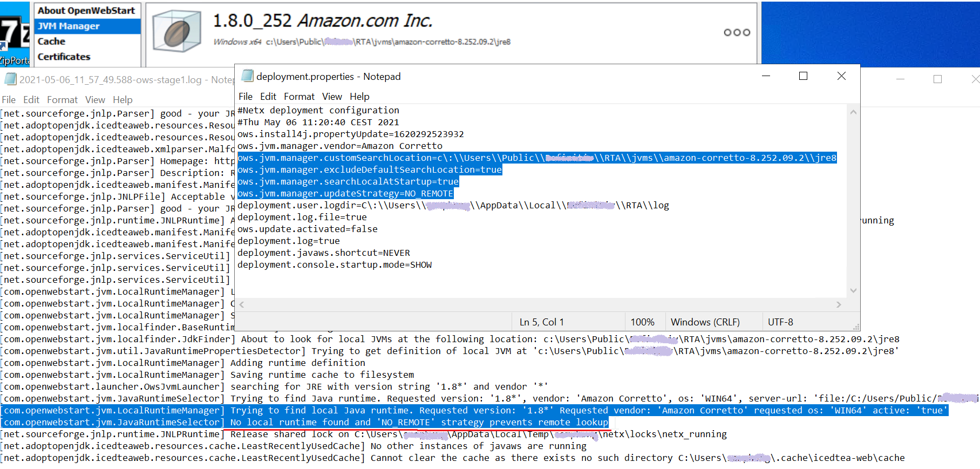Image resolution: width=980 pixels, height=469 pixels.
Task: Click the deployment.user.logdir property line
Action: click(x=453, y=205)
